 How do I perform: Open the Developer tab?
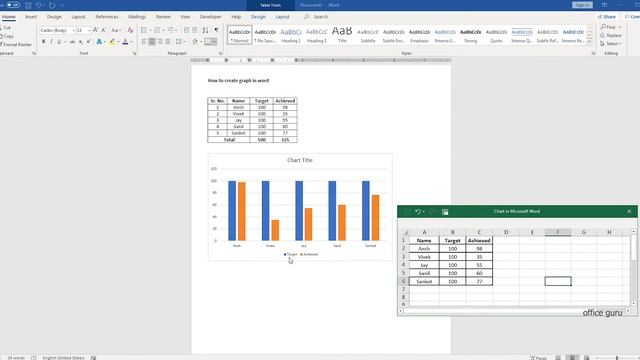[210, 17]
